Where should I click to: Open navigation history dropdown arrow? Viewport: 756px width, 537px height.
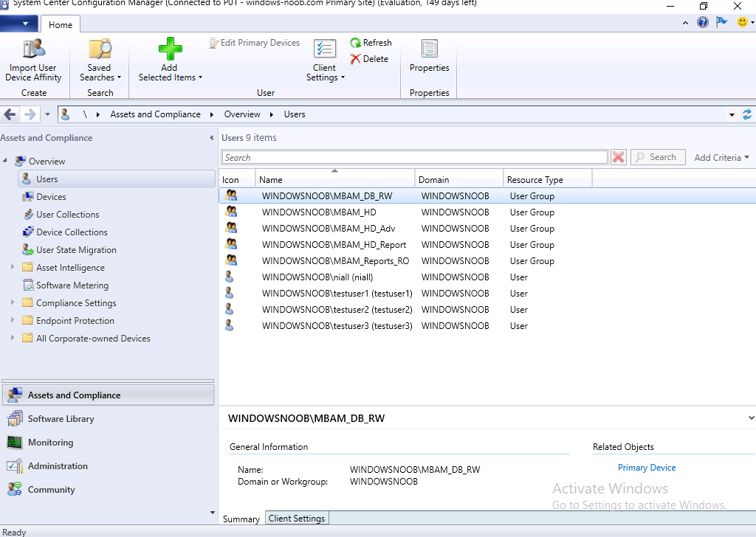point(47,114)
